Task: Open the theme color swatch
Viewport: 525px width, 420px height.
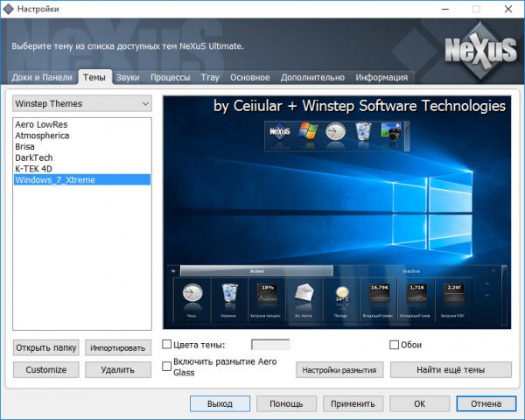Action: pyautogui.click(x=270, y=345)
